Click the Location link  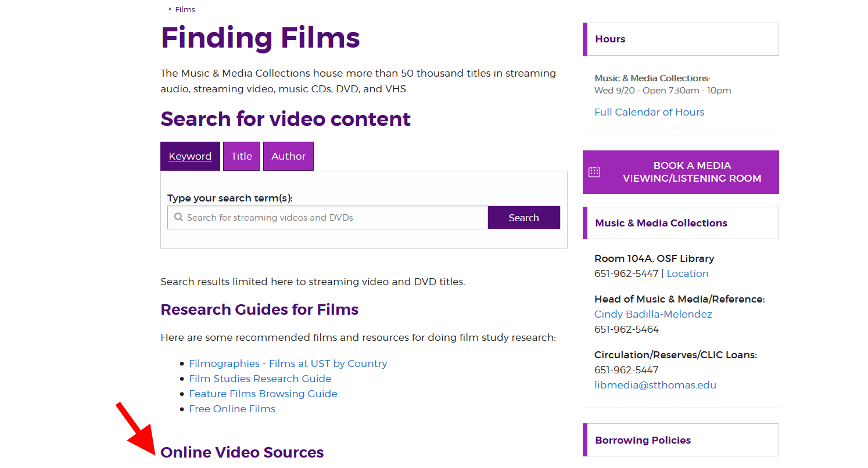click(x=687, y=273)
